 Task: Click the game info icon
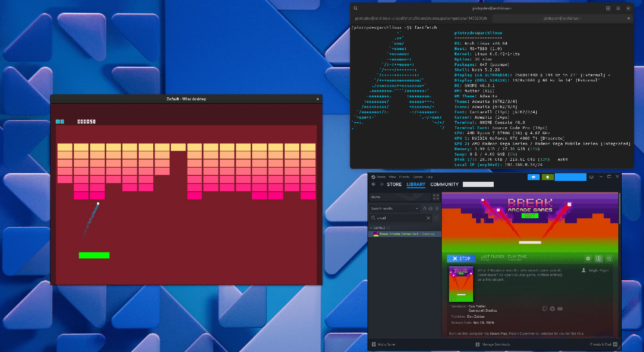(598, 259)
